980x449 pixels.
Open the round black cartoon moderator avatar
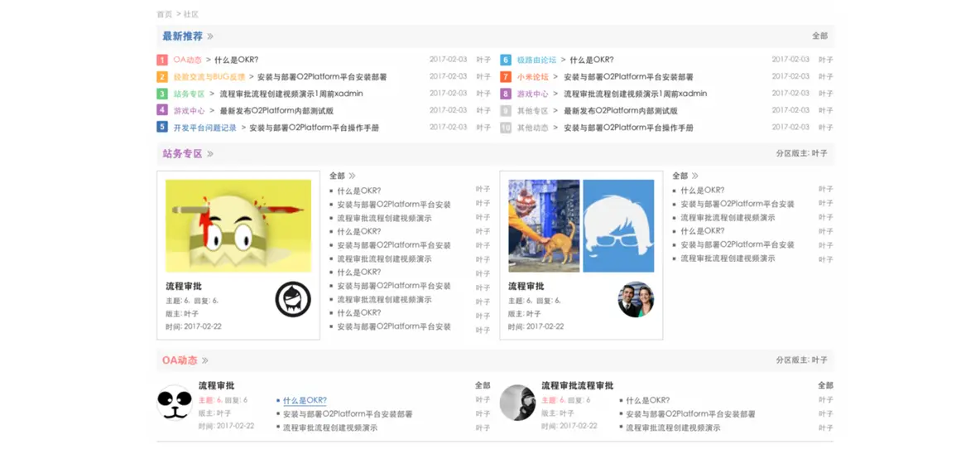pyautogui.click(x=293, y=299)
